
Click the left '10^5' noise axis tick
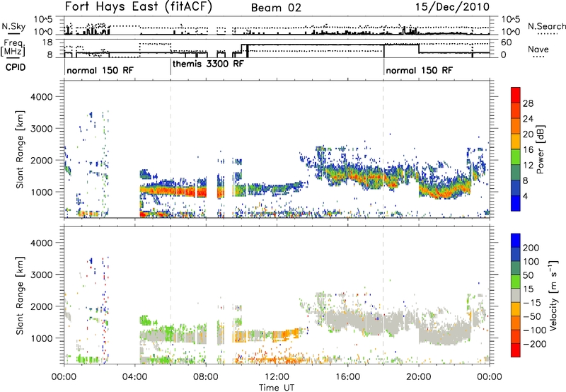pos(43,20)
